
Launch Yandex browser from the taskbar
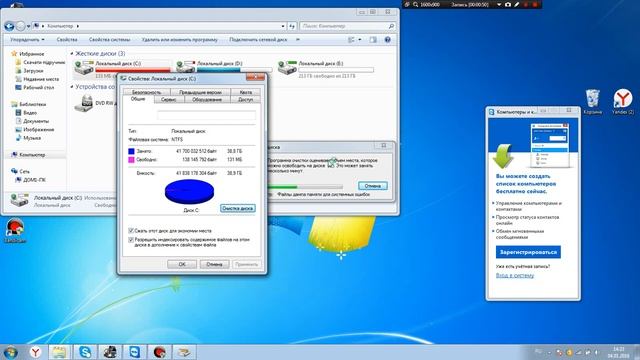coord(36,352)
